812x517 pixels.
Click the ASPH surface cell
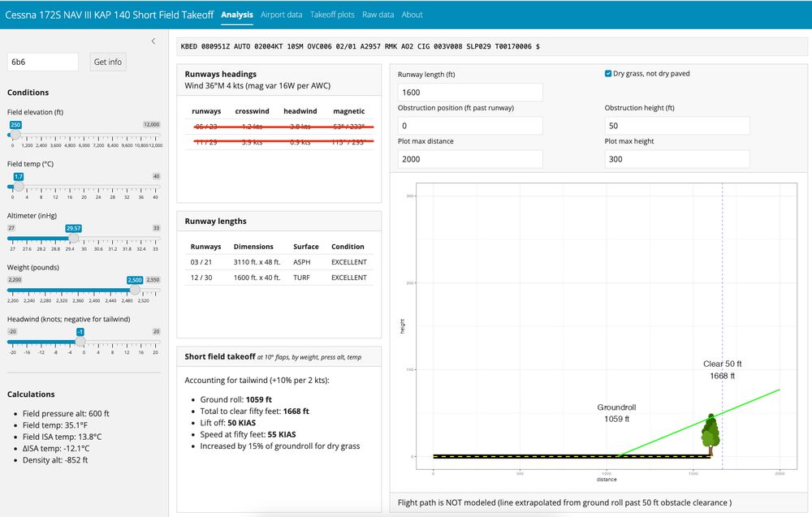(302, 262)
